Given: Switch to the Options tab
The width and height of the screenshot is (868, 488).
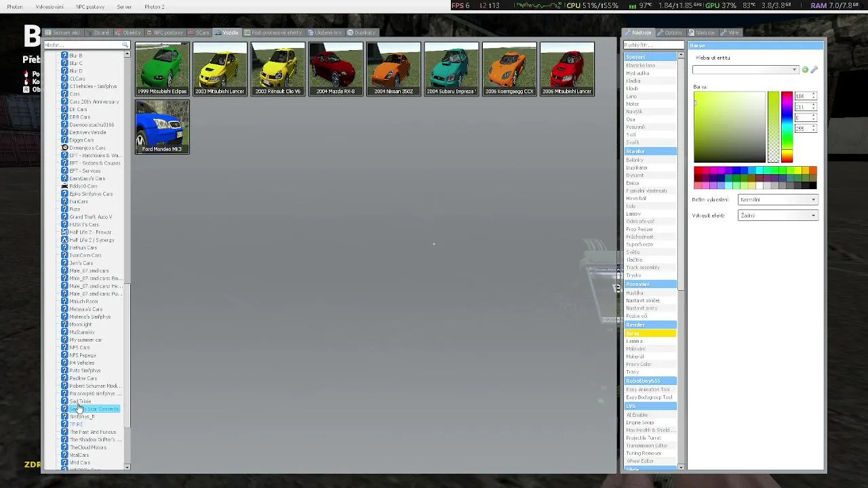Looking at the screenshot, I should point(670,33).
